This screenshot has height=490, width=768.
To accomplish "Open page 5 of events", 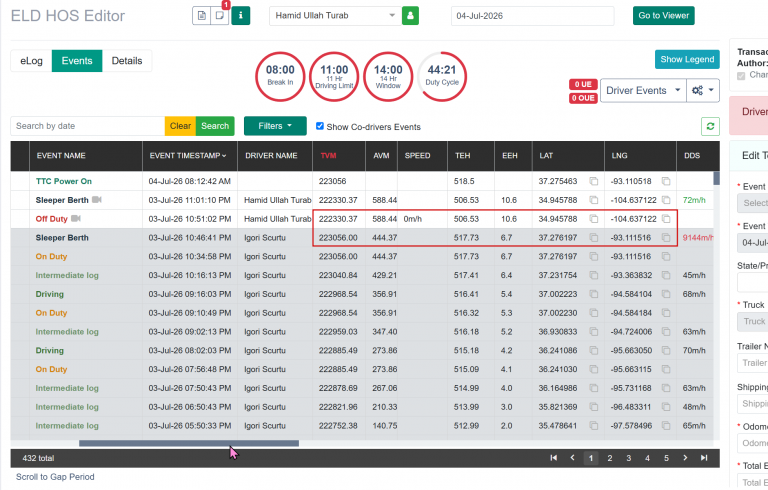I will coord(666,458).
